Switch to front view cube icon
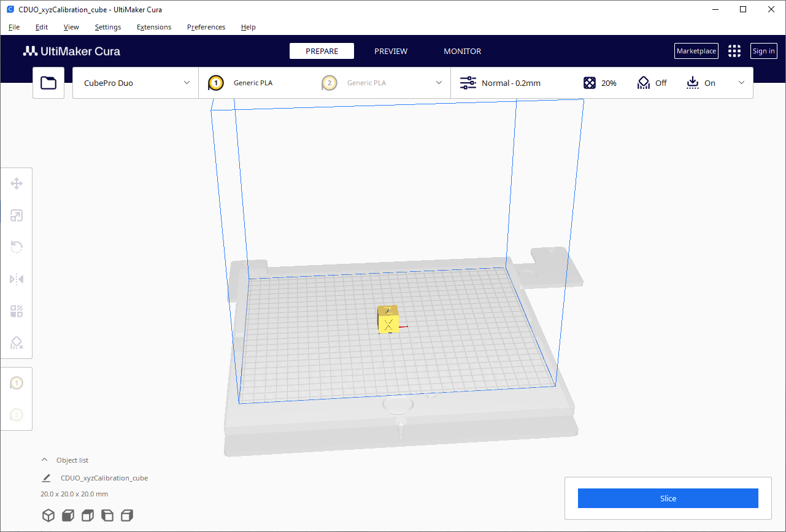Screen dimensions: 786x532 (x=68, y=515)
